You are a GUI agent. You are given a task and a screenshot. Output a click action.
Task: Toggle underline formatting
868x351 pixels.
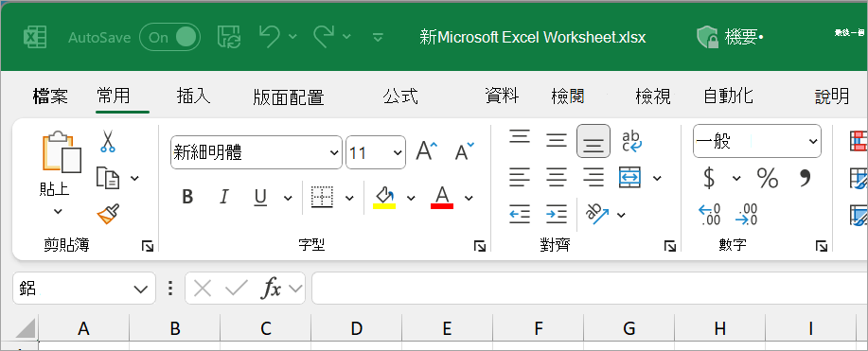[x=260, y=197]
